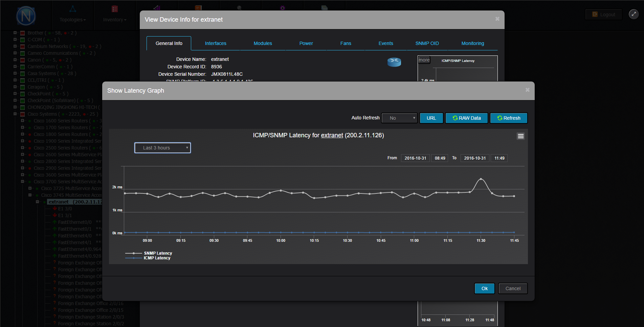Click the fullscreen expand icon
This screenshot has height=327, width=644.
pyautogui.click(x=634, y=14)
